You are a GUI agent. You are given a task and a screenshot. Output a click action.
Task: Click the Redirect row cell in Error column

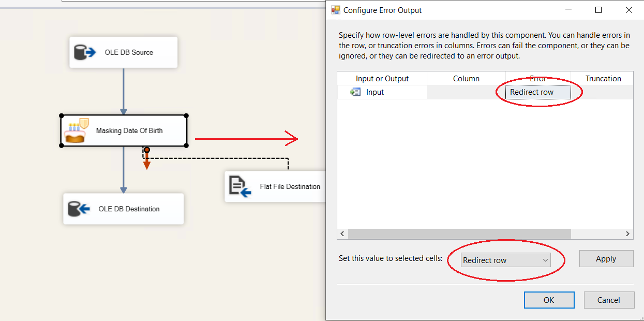coord(538,92)
